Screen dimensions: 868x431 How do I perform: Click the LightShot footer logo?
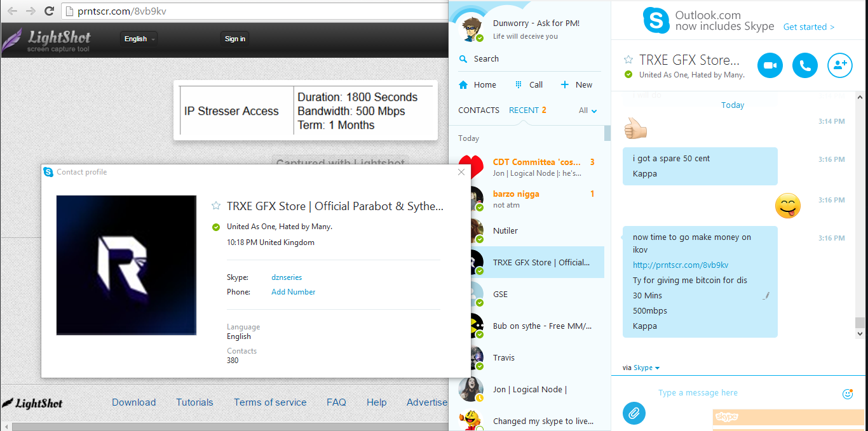(32, 402)
